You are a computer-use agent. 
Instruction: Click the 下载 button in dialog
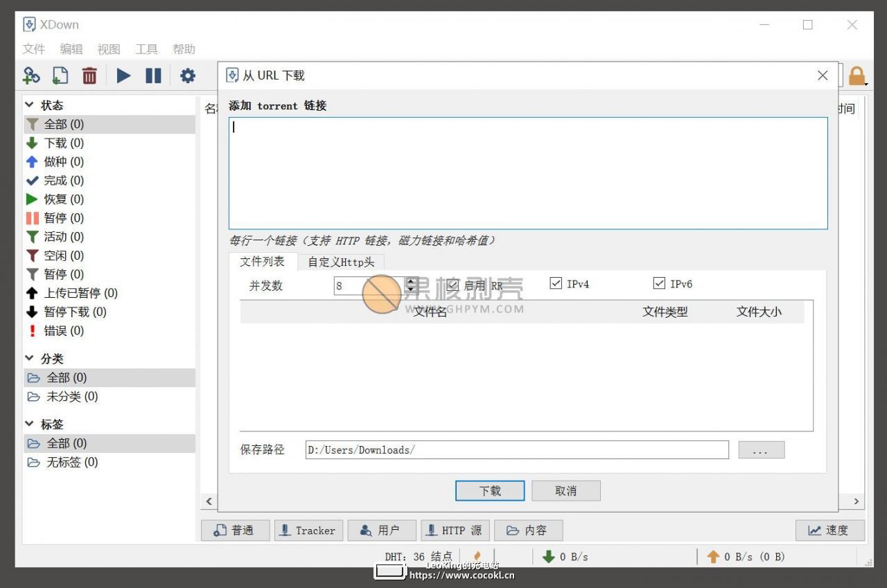pos(490,490)
